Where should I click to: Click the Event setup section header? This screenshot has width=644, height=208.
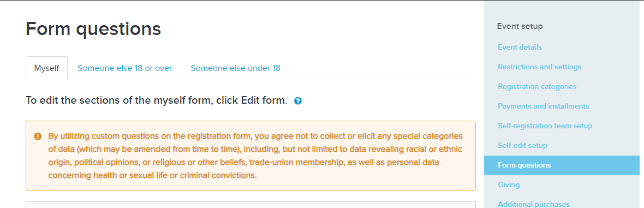pyautogui.click(x=520, y=26)
